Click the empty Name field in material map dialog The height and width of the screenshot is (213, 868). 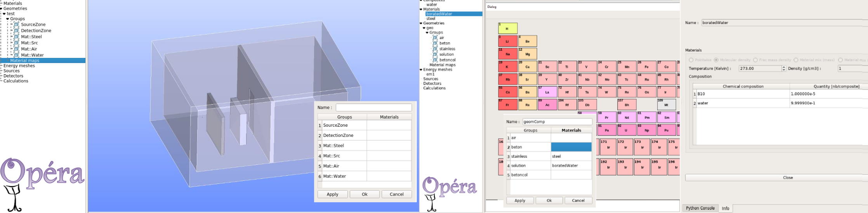[x=373, y=108]
